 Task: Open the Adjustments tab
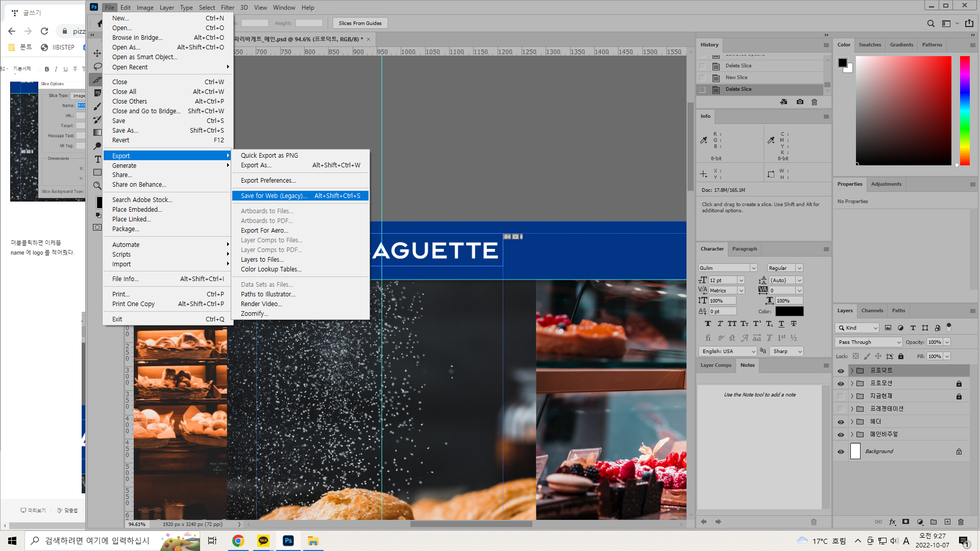click(x=886, y=184)
